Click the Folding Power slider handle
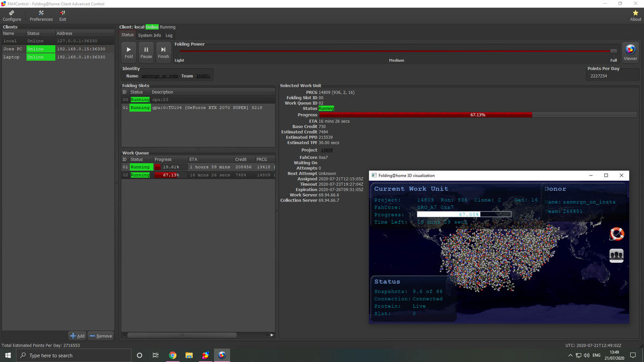This screenshot has width=644, height=362. [x=613, y=51]
